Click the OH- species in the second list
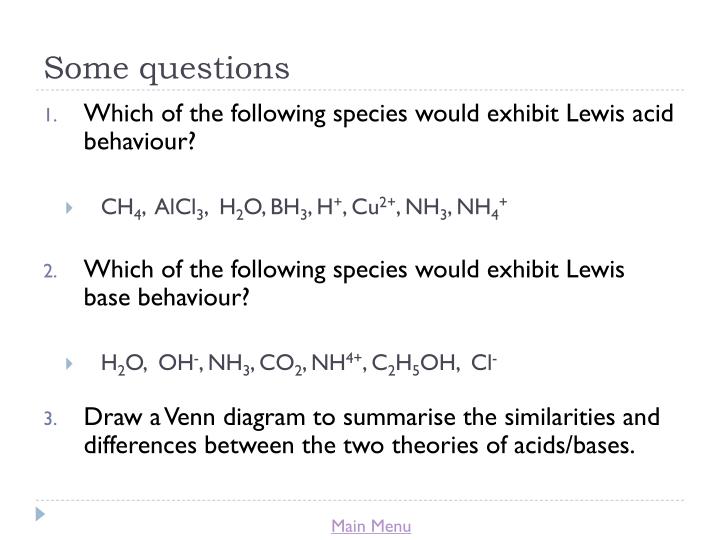This screenshot has height=540, width=720. click(178, 363)
